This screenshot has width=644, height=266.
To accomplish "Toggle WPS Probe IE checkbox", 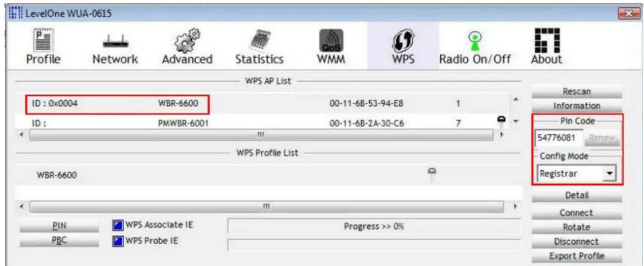I will [117, 240].
